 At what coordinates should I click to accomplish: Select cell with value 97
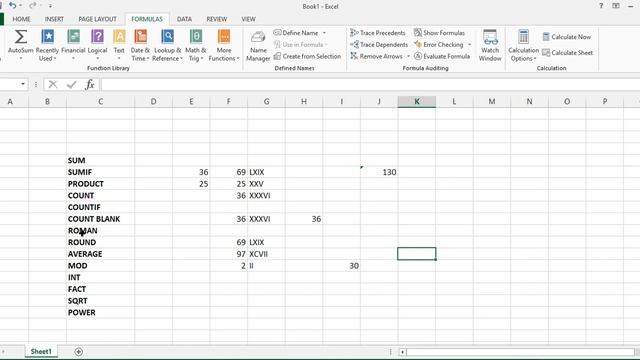[x=229, y=254]
